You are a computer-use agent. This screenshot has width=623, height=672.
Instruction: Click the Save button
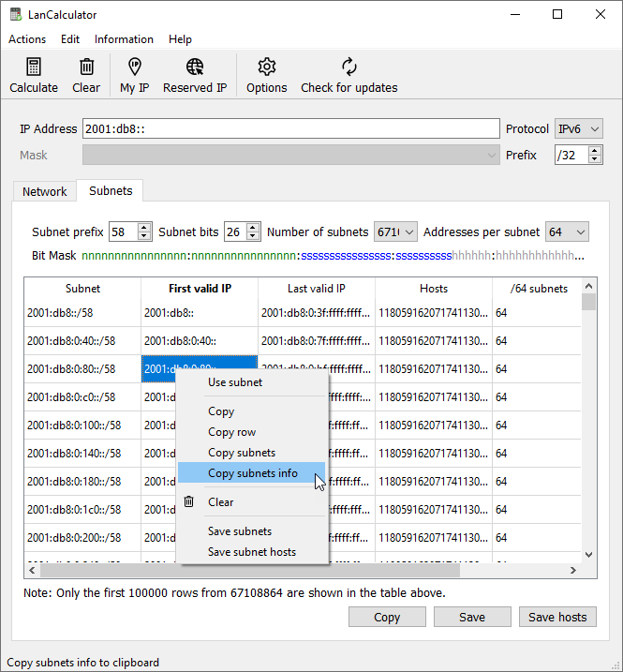(472, 617)
